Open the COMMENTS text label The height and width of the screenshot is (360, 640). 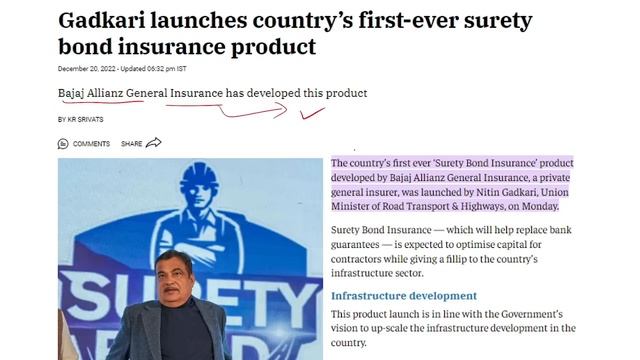pyautogui.click(x=91, y=144)
